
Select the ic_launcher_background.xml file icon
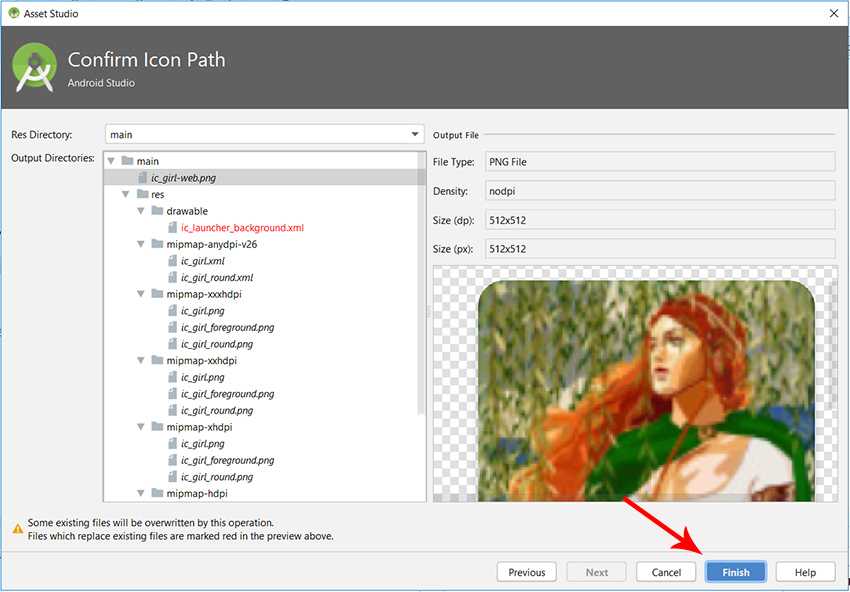pos(172,228)
